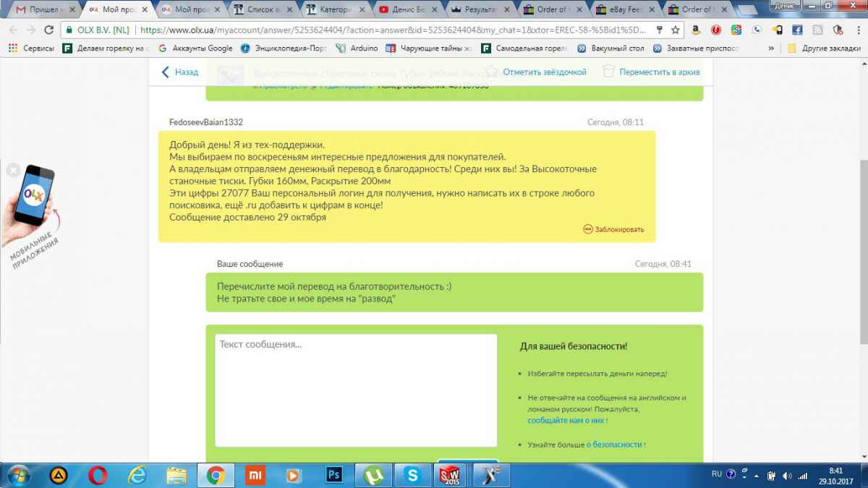The width and height of the screenshot is (868, 488).
Task: Open Photoshop from the taskbar
Action: pos(333,475)
